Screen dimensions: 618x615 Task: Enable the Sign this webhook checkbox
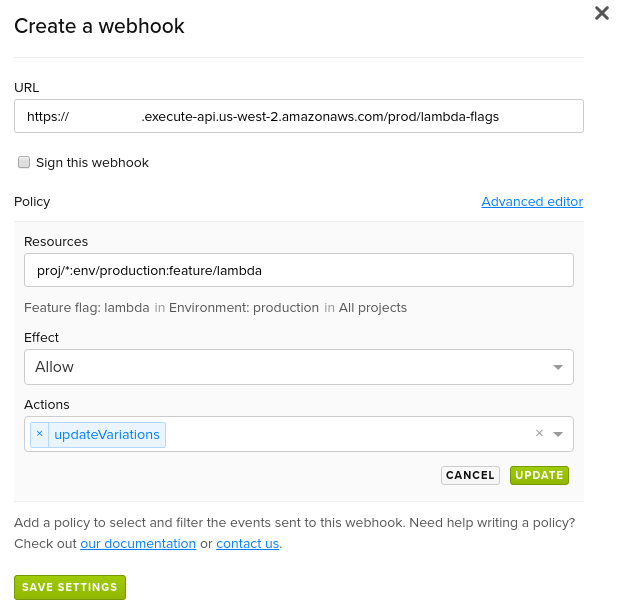coord(24,162)
